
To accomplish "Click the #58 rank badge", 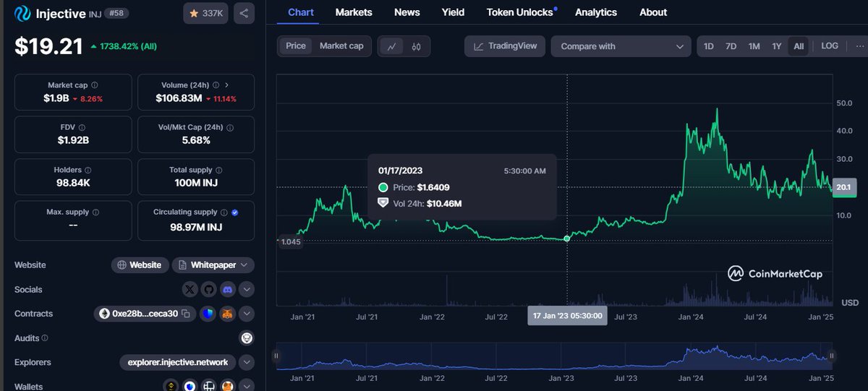I will click(116, 13).
